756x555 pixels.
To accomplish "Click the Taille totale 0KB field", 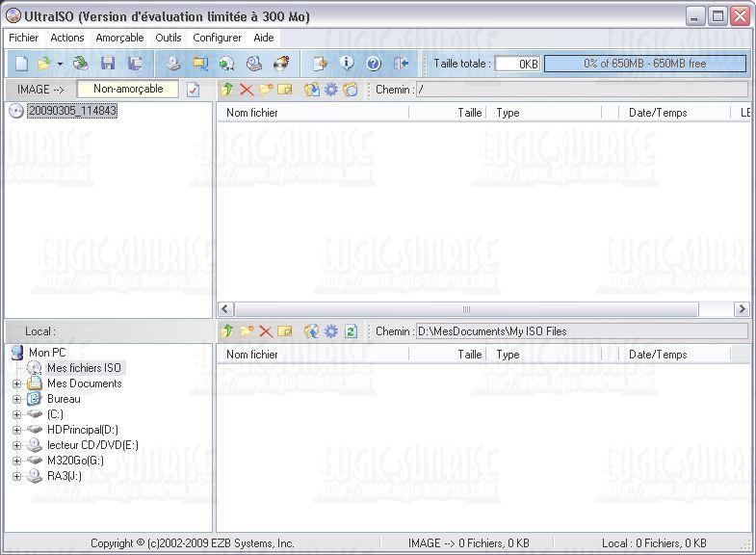I will pyautogui.click(x=517, y=64).
